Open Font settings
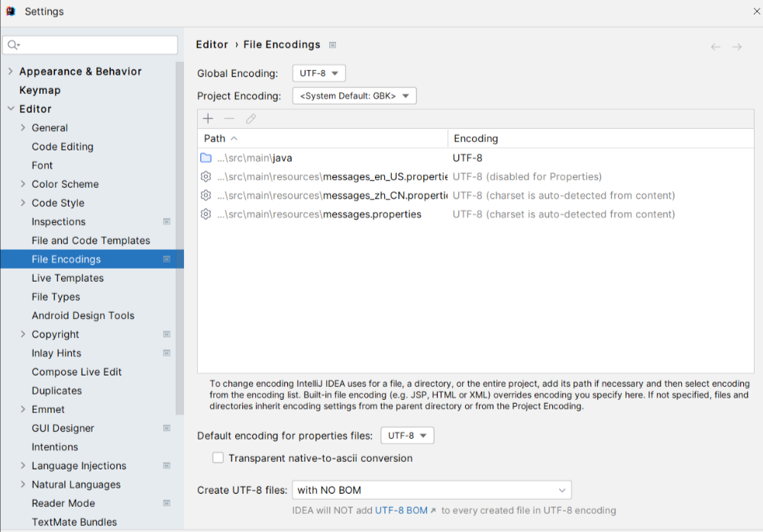Image resolution: width=763 pixels, height=532 pixels. tap(42, 166)
